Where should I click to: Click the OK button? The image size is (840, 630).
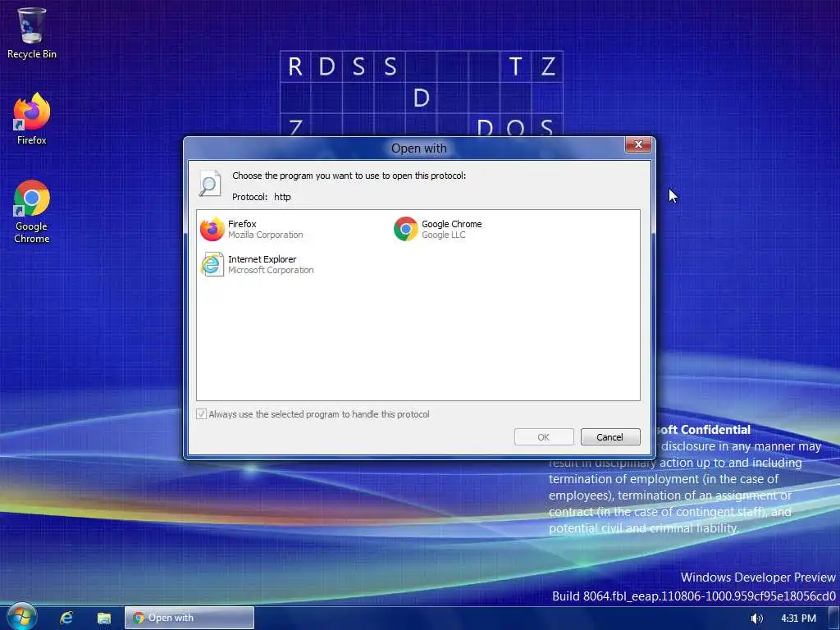pyautogui.click(x=544, y=437)
